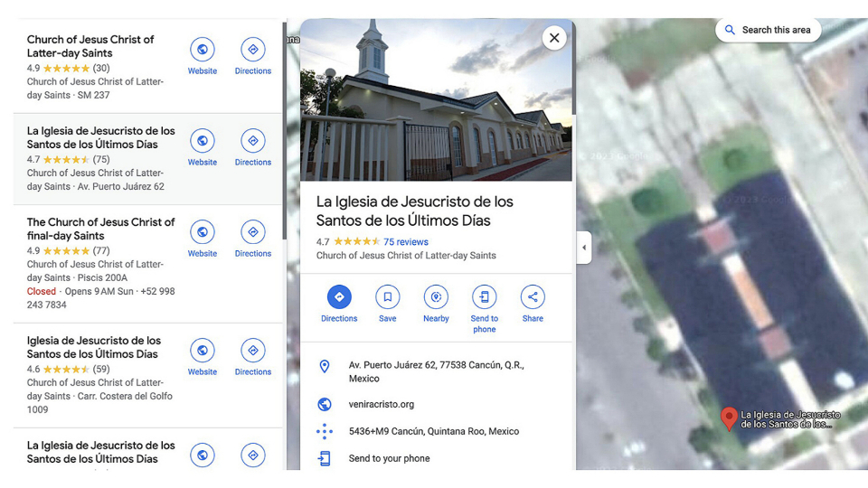Click Directions icon in the place detail panel
This screenshot has width=868, height=488.
339,297
